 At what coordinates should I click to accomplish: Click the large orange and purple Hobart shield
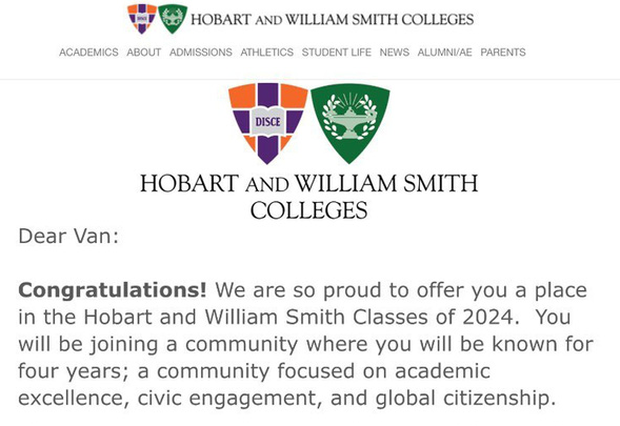[x=267, y=122]
